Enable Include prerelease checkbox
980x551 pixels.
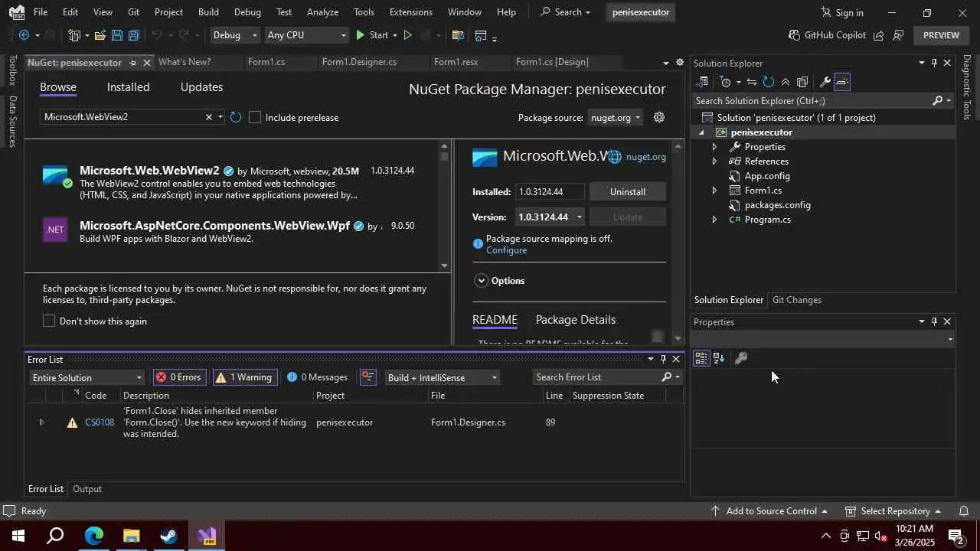click(255, 117)
